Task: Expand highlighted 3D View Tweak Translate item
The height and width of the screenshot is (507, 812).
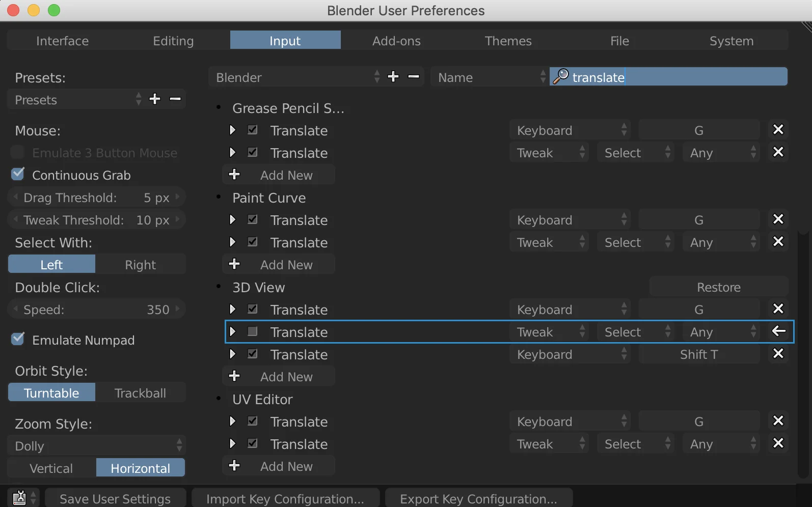Action: (x=233, y=331)
